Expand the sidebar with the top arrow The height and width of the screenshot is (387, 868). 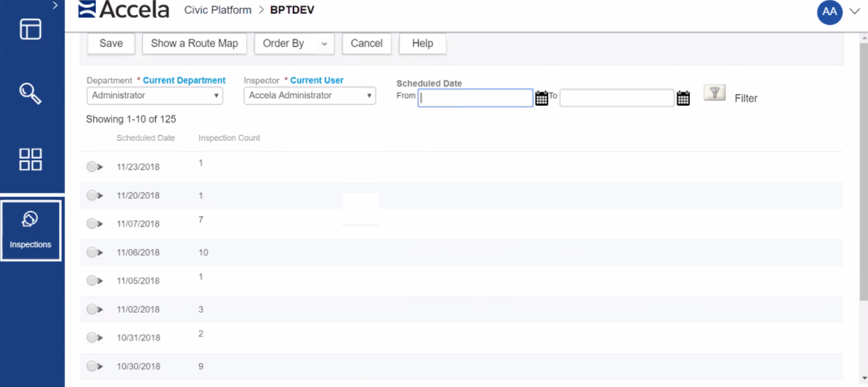click(55, 5)
